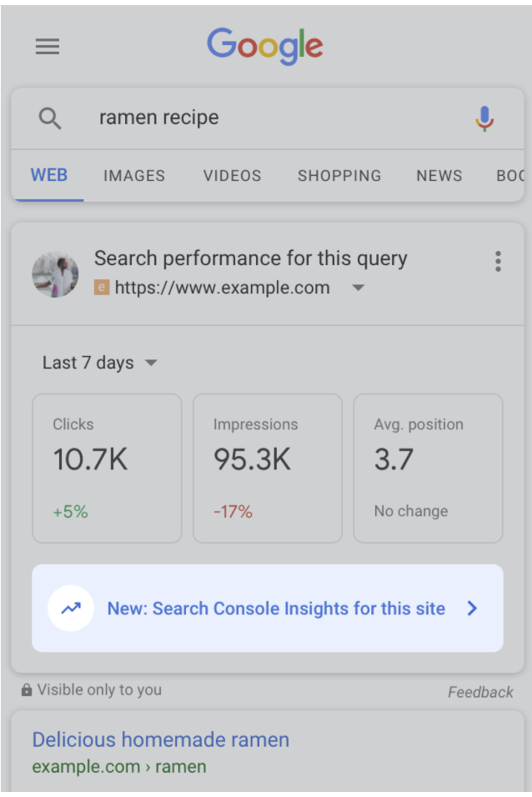
Task: Start voice search with the microphone icon
Action: point(484,118)
